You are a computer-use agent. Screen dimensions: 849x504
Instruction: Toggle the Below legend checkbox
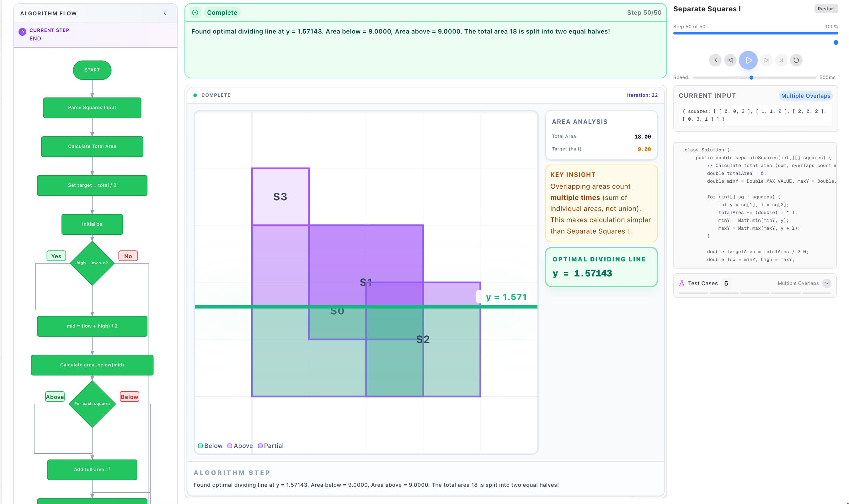[200, 446]
